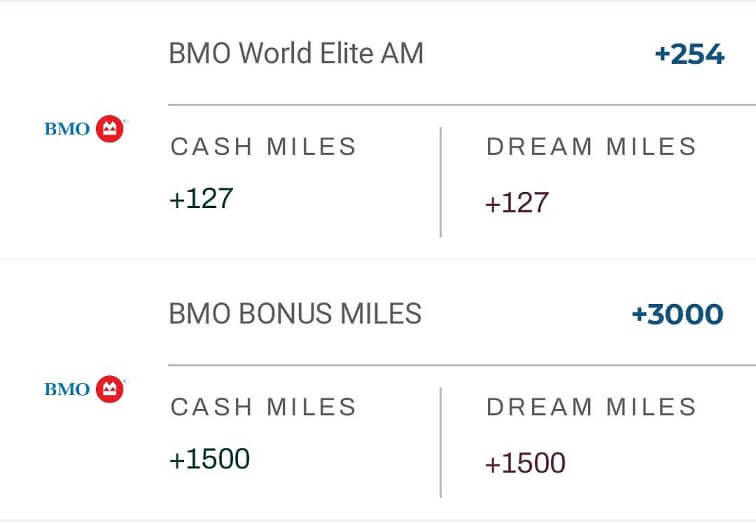Click the red BMO roundel in first transaction

pos(109,129)
